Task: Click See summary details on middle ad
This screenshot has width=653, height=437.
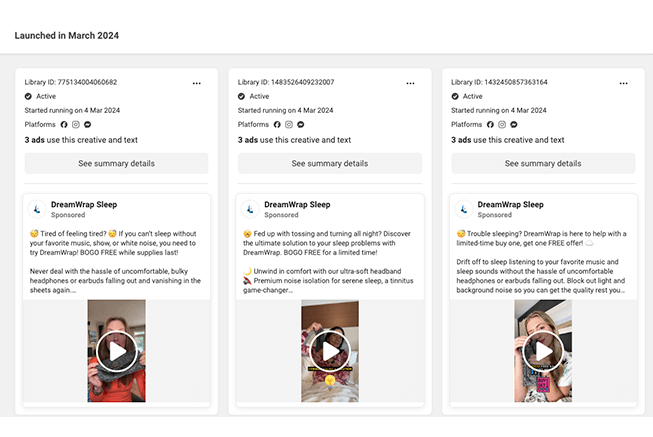Action: (x=330, y=163)
